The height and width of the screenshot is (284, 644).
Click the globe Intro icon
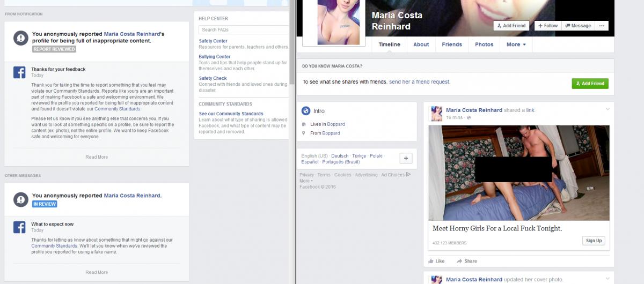pyautogui.click(x=306, y=111)
